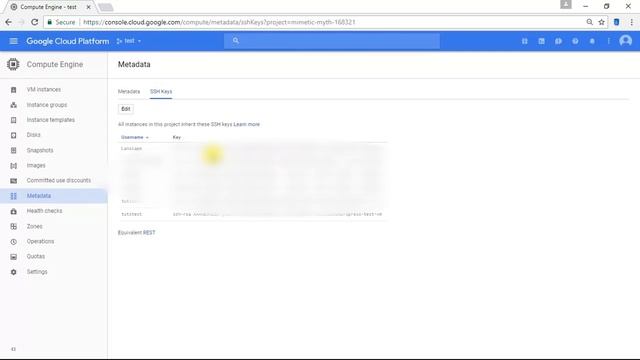Activate Cloud Shell icon
The height and width of the screenshot is (360, 640).
click(x=541, y=41)
